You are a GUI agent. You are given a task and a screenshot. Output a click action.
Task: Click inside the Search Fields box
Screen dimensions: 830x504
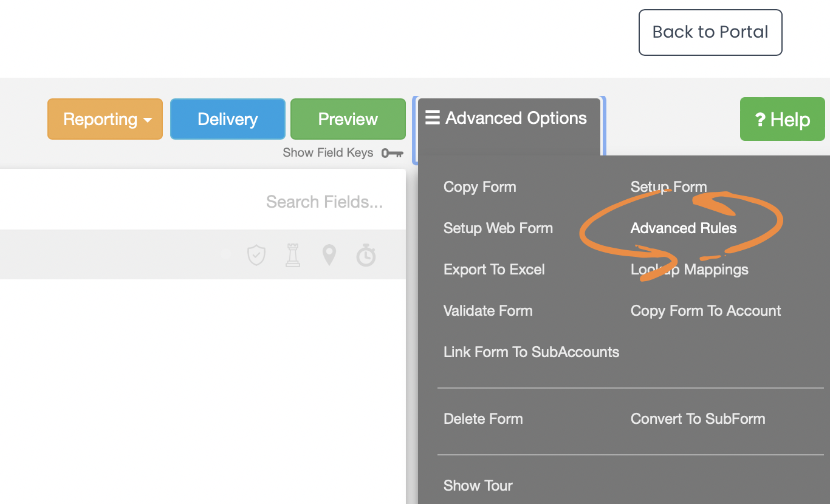[324, 202]
